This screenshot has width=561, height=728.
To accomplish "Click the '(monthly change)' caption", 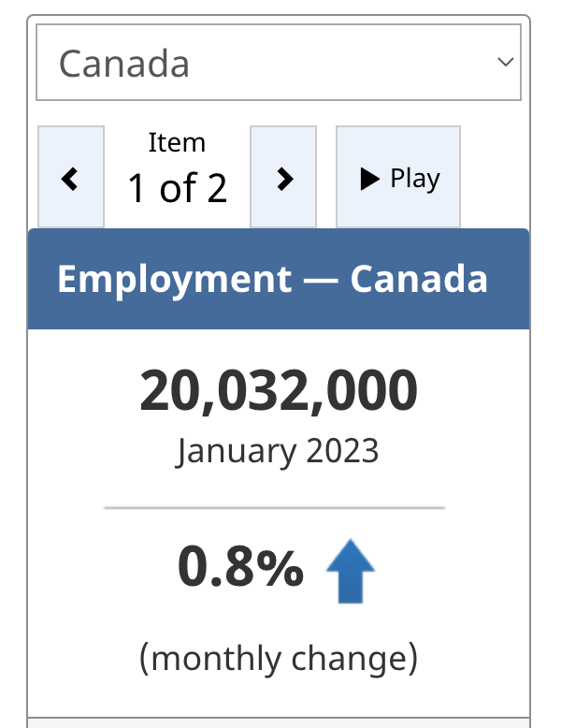I will (278, 658).
